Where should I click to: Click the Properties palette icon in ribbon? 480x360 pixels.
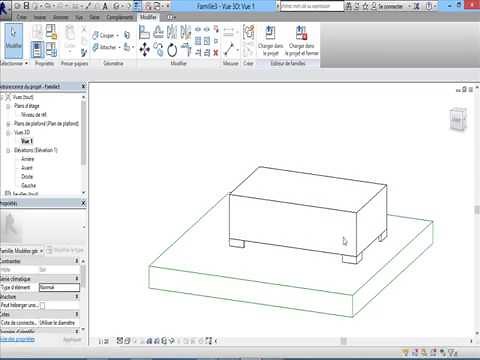pyautogui.click(x=37, y=49)
